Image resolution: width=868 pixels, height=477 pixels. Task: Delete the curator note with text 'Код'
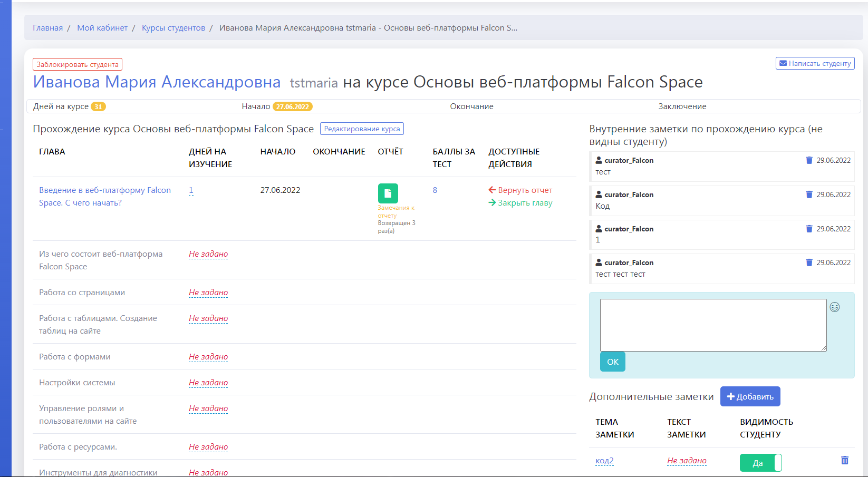click(x=809, y=194)
